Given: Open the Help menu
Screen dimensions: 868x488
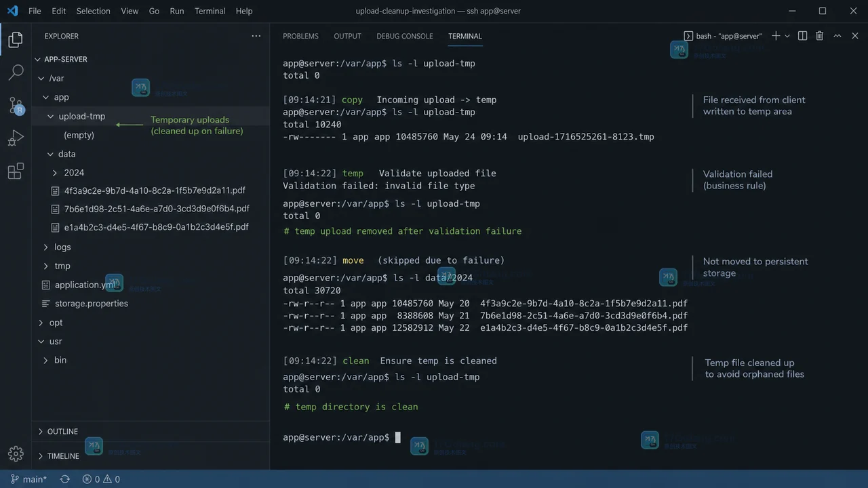Looking at the screenshot, I should click(244, 11).
